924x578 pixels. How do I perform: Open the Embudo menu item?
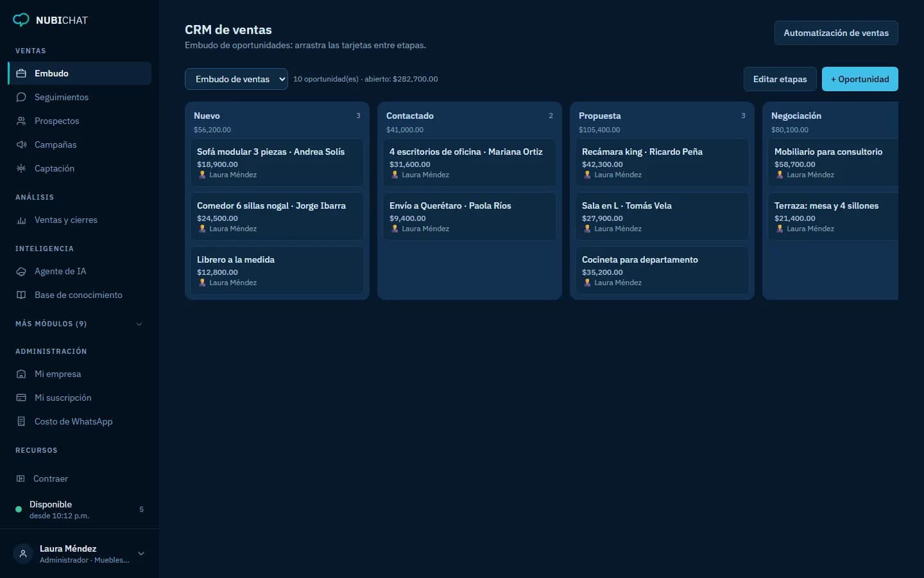80,73
